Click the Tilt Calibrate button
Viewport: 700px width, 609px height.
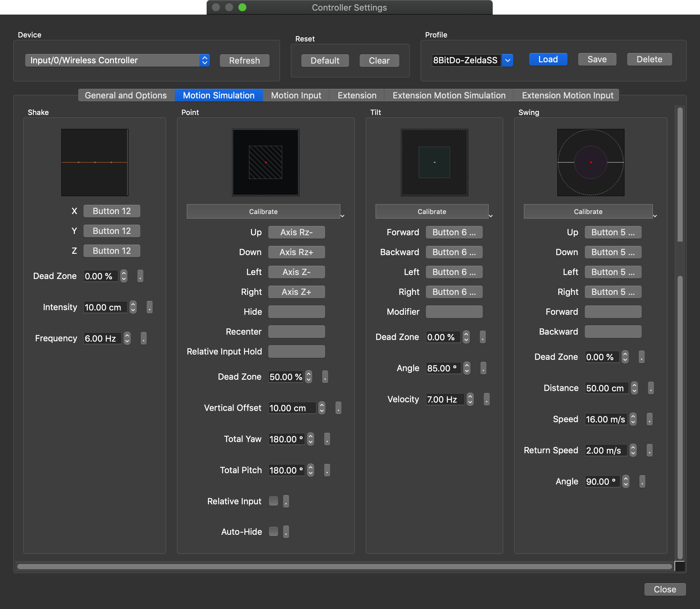pos(431,212)
